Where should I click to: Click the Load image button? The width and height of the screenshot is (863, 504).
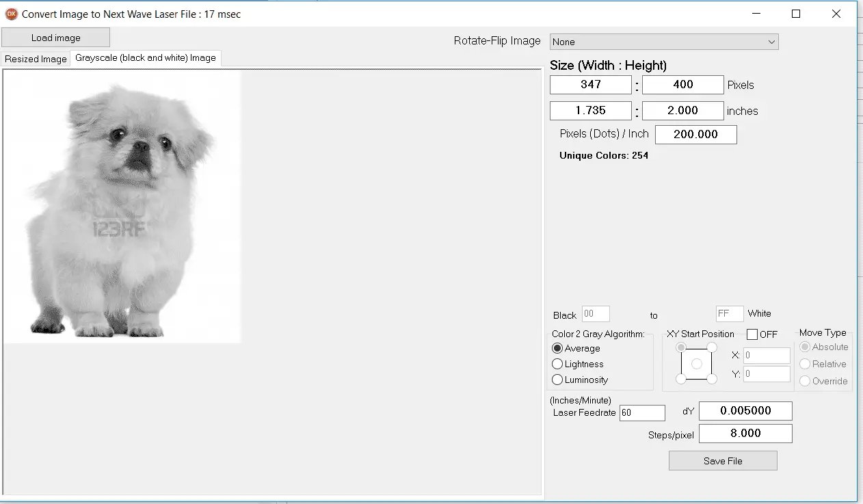(x=55, y=38)
